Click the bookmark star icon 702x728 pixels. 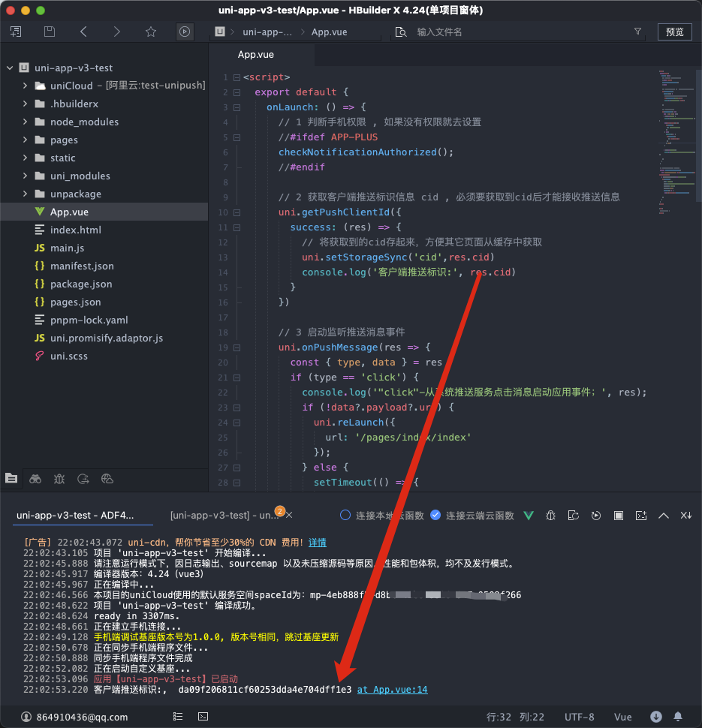click(150, 32)
